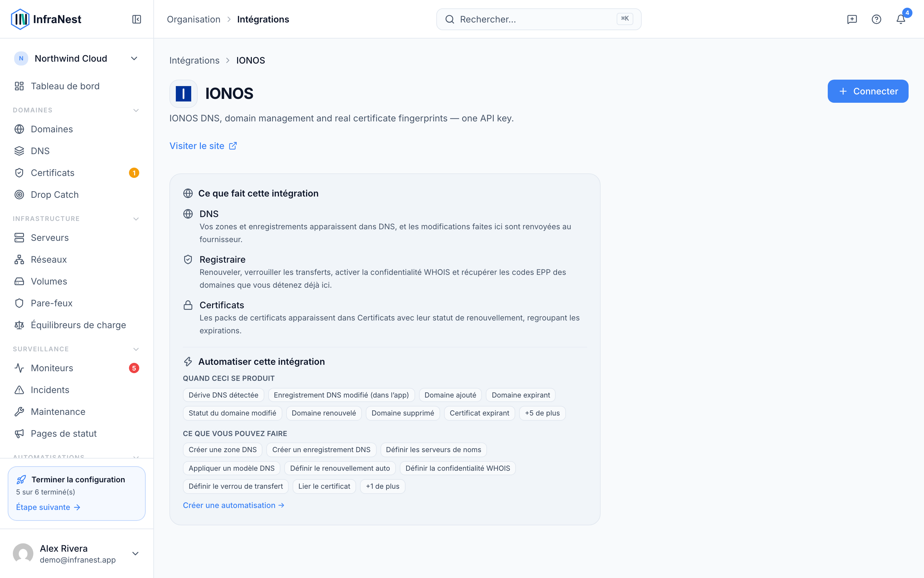Click the Définir le verrou de transfert chip
The width and height of the screenshot is (924, 578).
point(235,486)
